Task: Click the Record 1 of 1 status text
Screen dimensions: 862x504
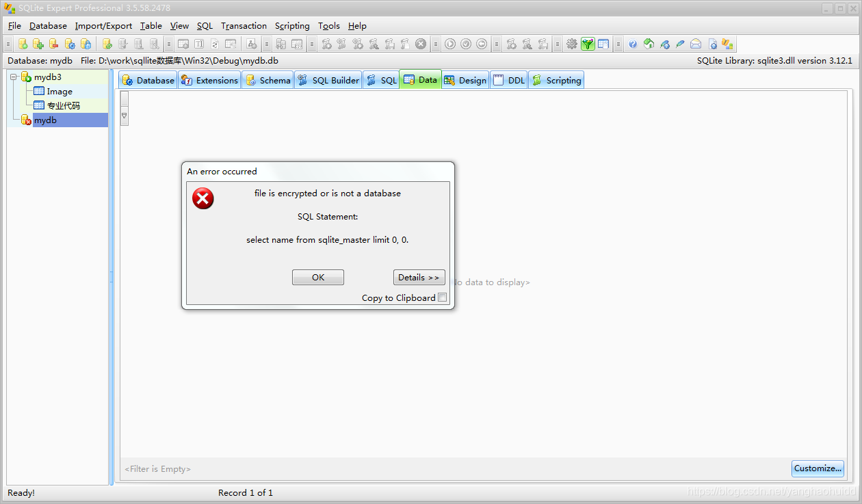Action: click(x=246, y=492)
